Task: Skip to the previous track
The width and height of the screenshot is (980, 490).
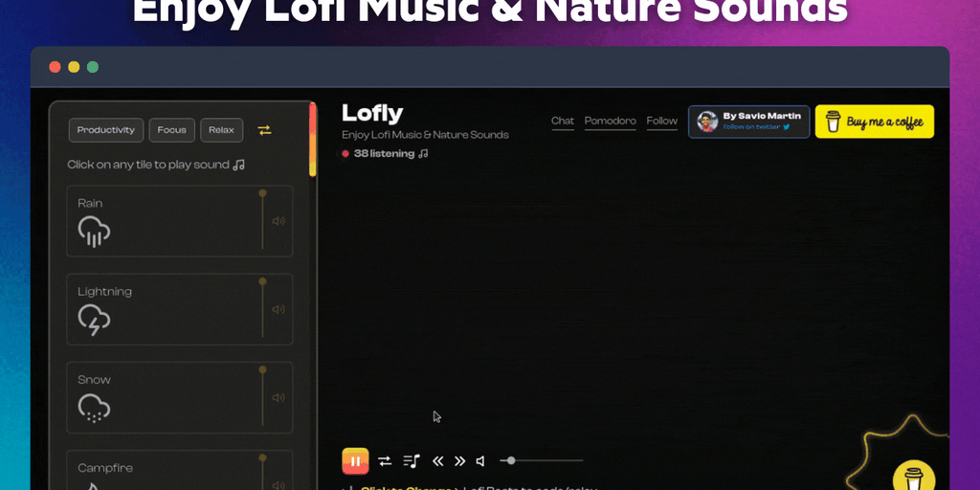Action: (437, 461)
